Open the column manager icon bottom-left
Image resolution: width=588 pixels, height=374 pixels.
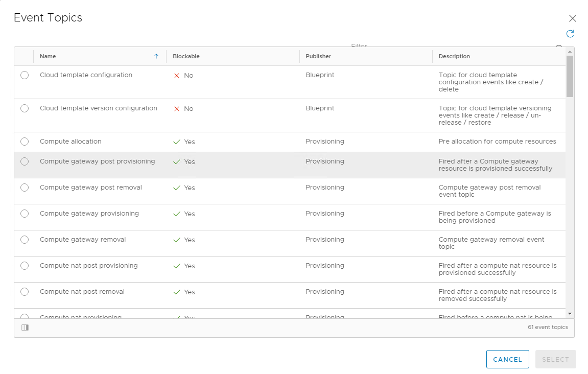click(25, 327)
